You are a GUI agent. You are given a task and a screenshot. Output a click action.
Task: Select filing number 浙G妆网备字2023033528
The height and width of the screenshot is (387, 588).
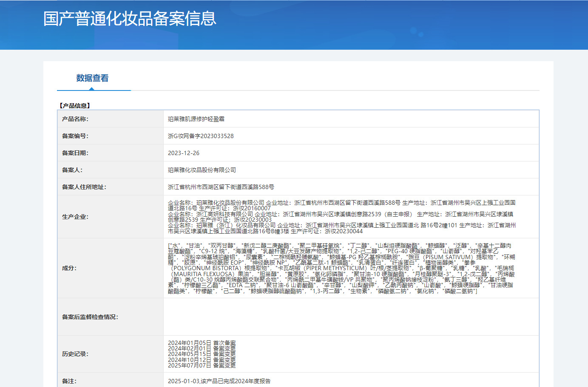click(201, 136)
